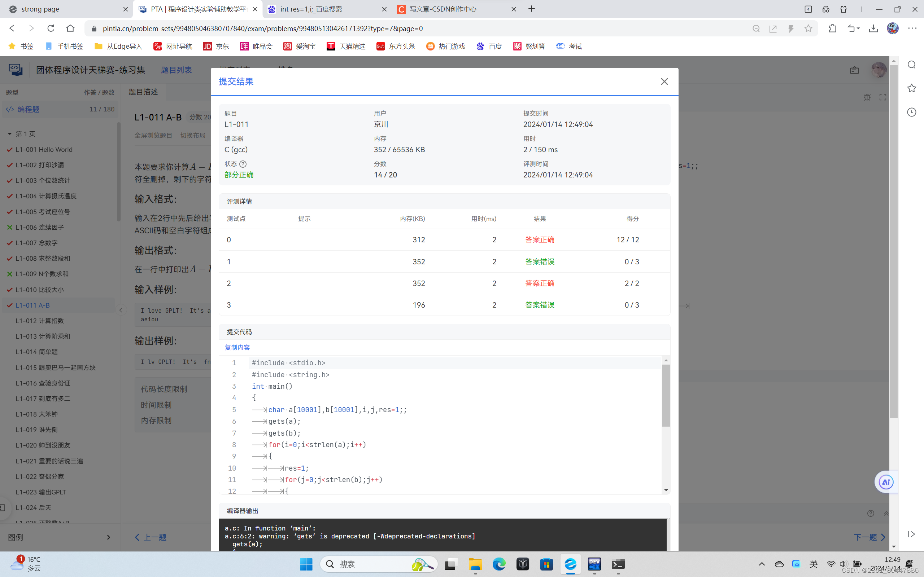Click the sidebar history clock icon
Image resolution: width=924 pixels, height=577 pixels.
[911, 112]
